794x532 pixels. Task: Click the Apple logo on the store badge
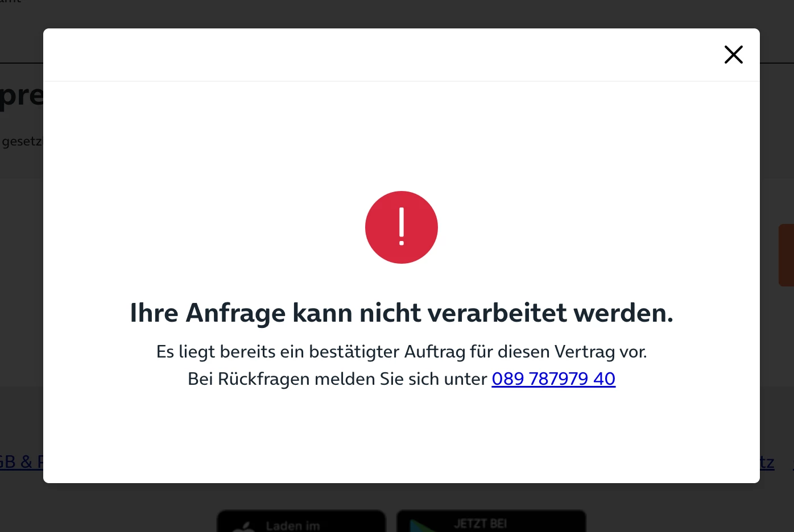click(244, 527)
